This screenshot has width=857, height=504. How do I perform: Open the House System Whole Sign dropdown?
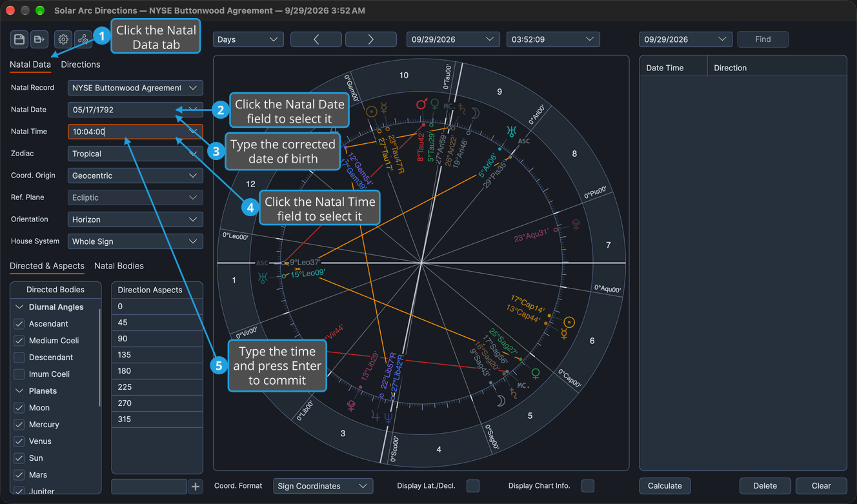point(136,241)
